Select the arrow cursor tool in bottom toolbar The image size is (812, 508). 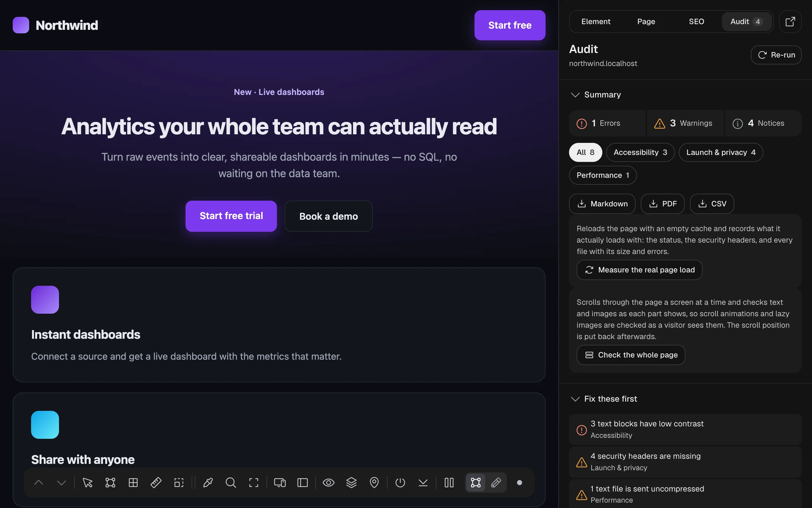(x=88, y=483)
